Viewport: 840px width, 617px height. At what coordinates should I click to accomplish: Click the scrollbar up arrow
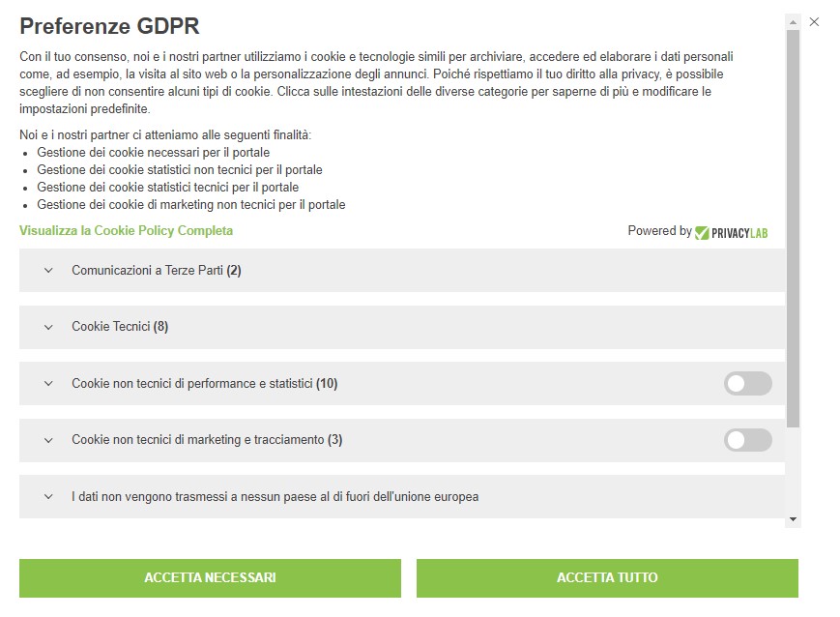pyautogui.click(x=794, y=21)
